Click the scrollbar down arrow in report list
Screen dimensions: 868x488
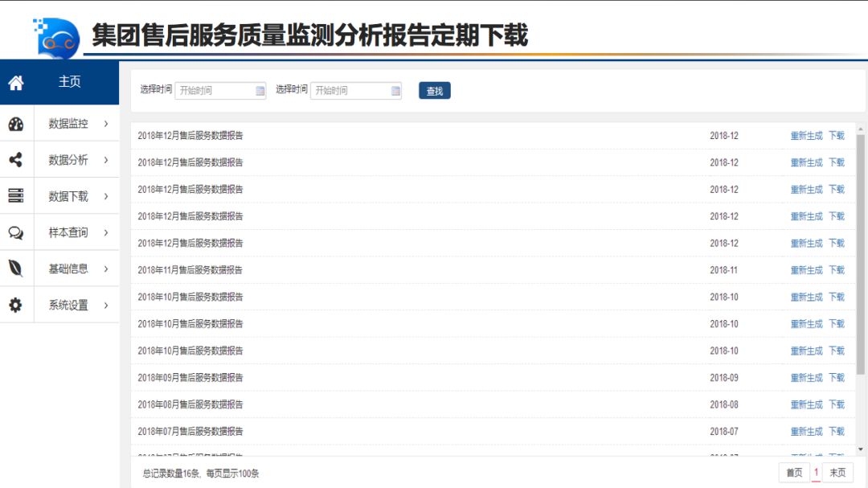[x=861, y=449]
